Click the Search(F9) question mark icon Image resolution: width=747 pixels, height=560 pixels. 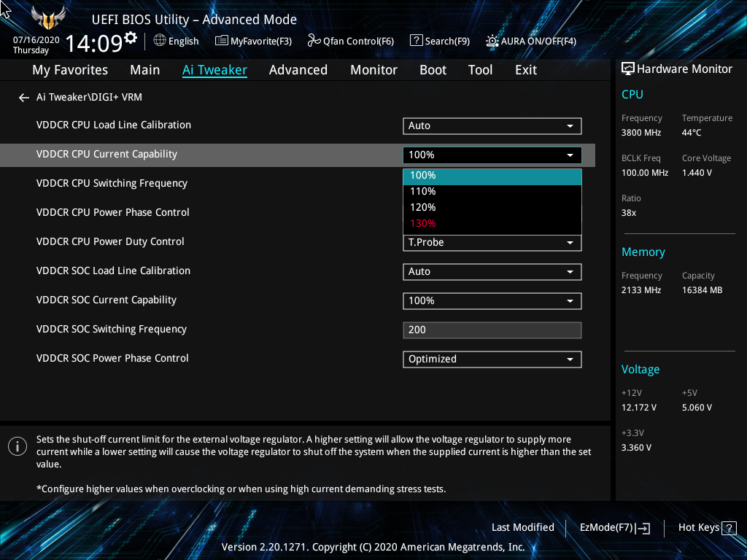tap(416, 41)
